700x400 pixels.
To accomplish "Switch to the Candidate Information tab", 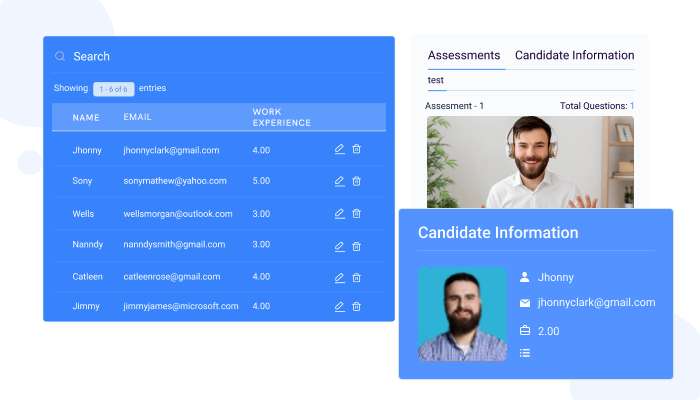I will [575, 55].
